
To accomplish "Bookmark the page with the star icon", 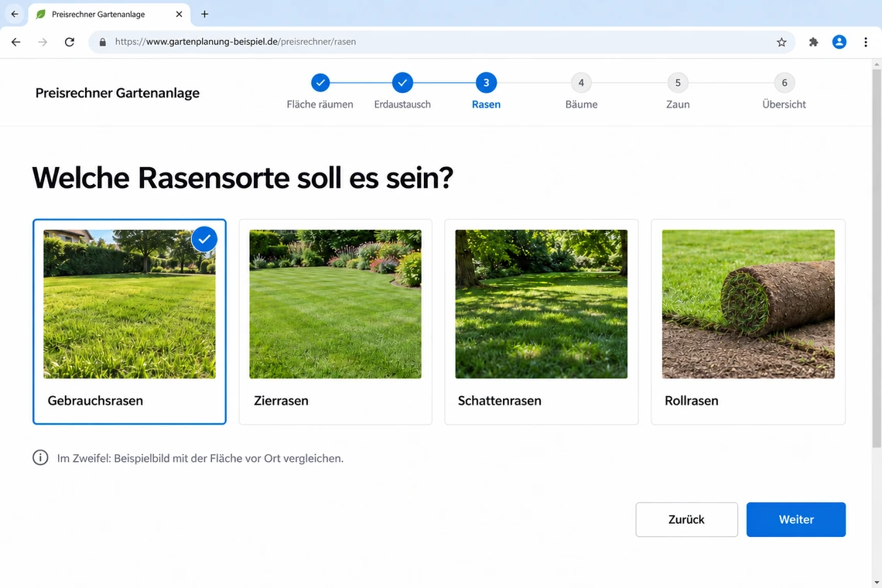I will pyautogui.click(x=781, y=43).
